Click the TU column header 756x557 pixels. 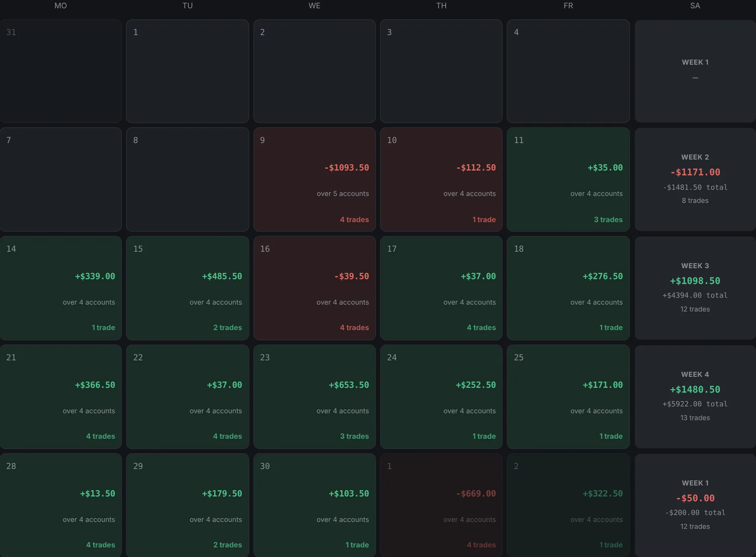(188, 6)
